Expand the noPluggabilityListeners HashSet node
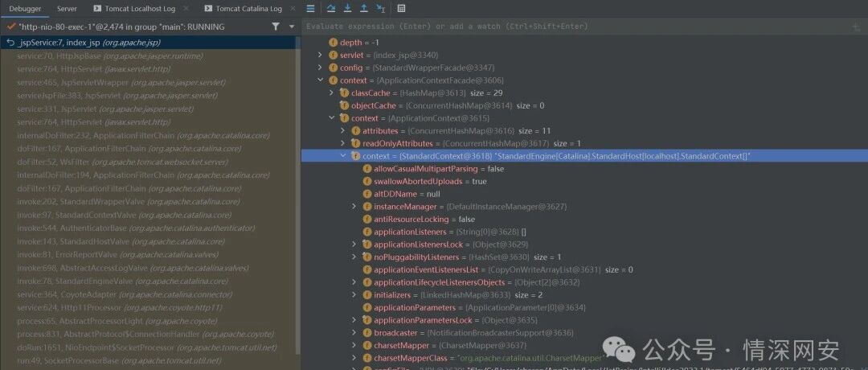 pyautogui.click(x=354, y=257)
